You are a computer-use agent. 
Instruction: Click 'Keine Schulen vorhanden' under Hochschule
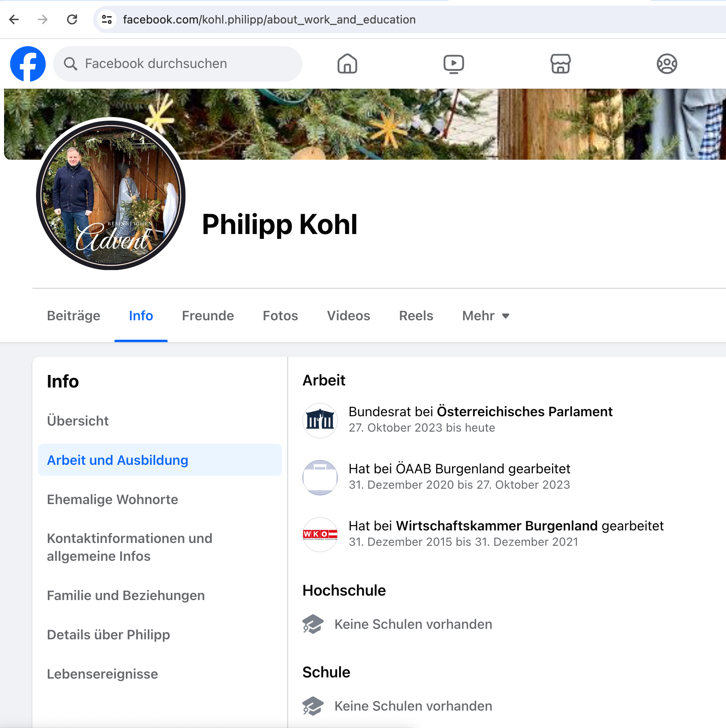[x=413, y=624]
